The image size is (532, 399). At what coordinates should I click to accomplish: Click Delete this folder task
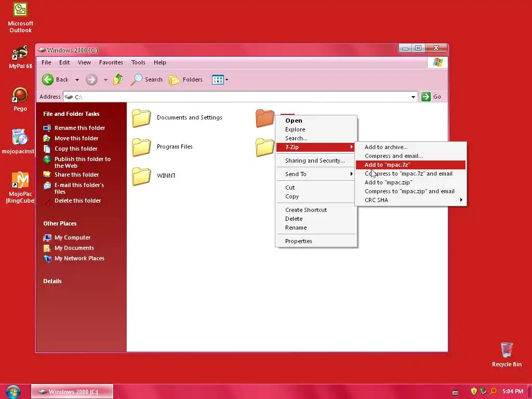coord(78,201)
